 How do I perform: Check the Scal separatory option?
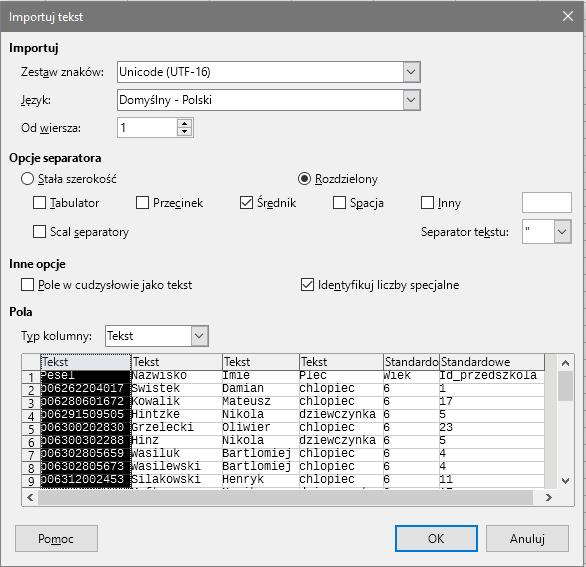[x=39, y=232]
